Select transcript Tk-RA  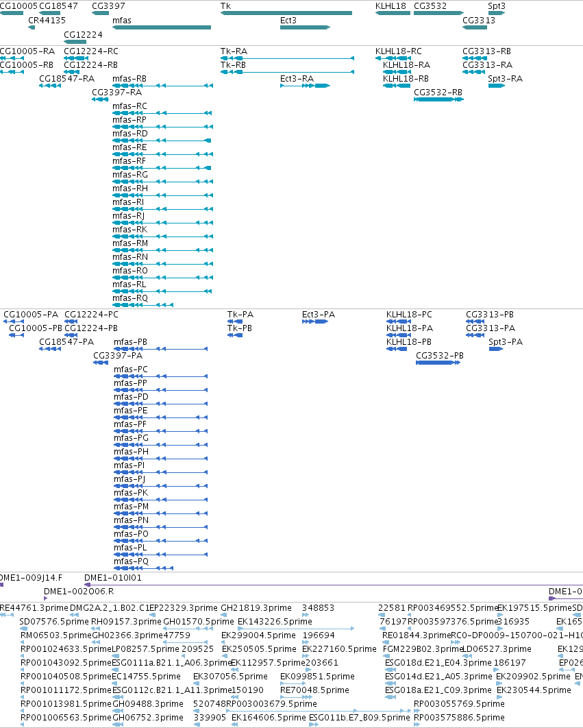pos(234,51)
